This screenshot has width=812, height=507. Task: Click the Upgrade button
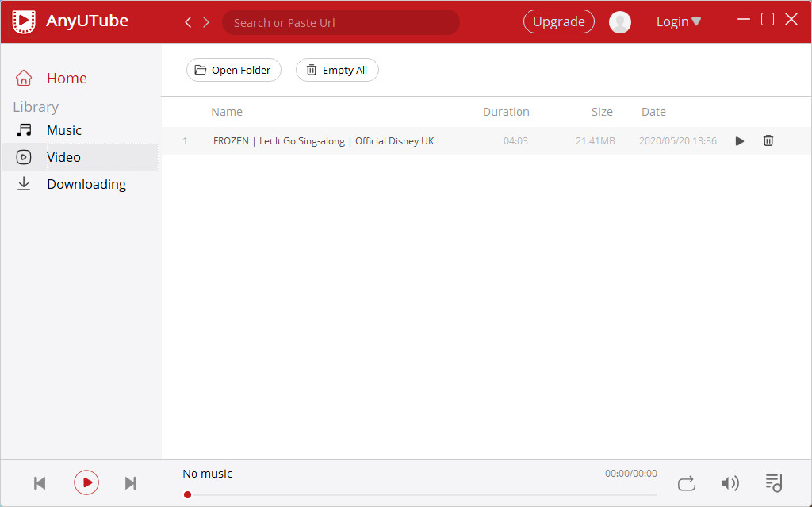coord(559,21)
